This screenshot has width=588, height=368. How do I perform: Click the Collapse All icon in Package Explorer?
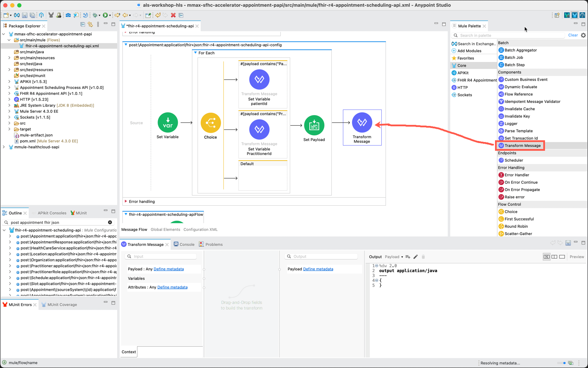point(83,24)
